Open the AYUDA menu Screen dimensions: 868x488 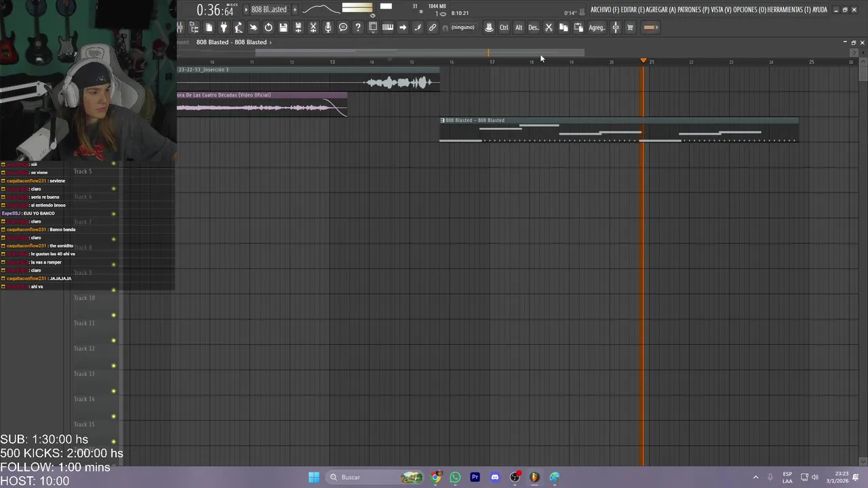[820, 9]
